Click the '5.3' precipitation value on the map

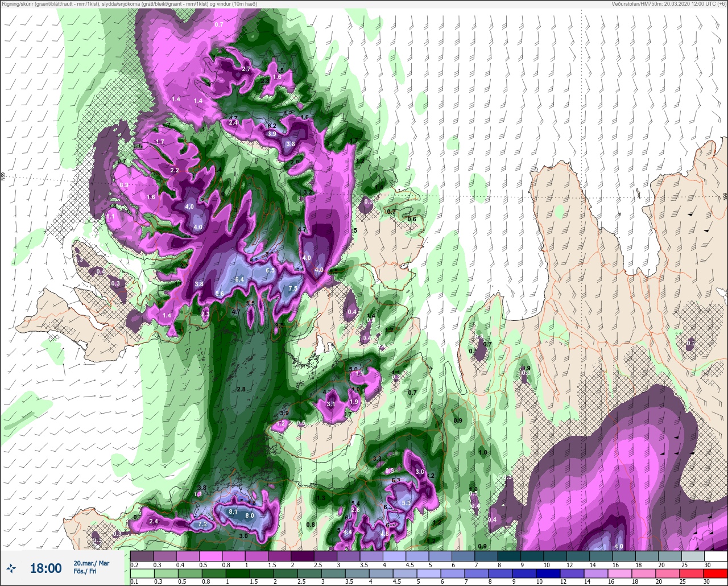click(406, 503)
